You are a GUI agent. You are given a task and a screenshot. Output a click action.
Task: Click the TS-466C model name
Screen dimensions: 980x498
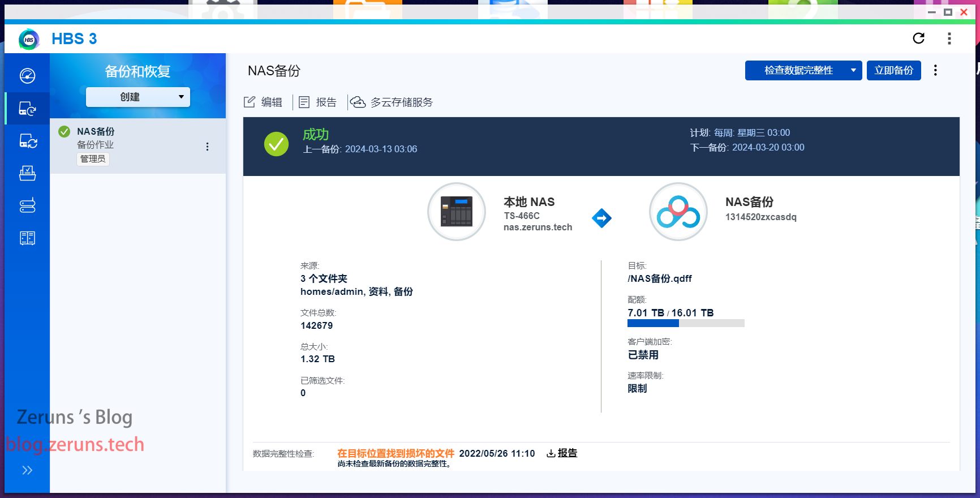[x=522, y=216]
